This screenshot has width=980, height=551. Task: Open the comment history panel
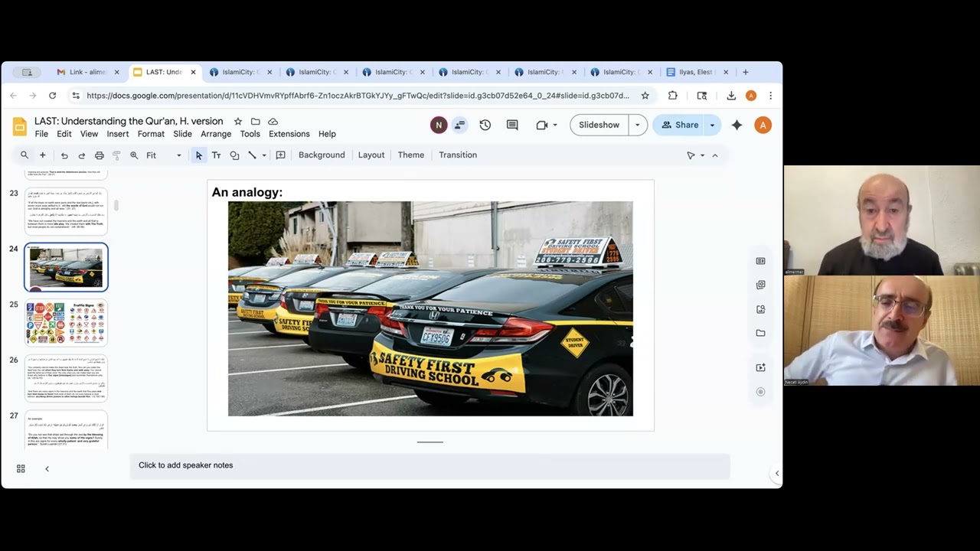tap(512, 125)
